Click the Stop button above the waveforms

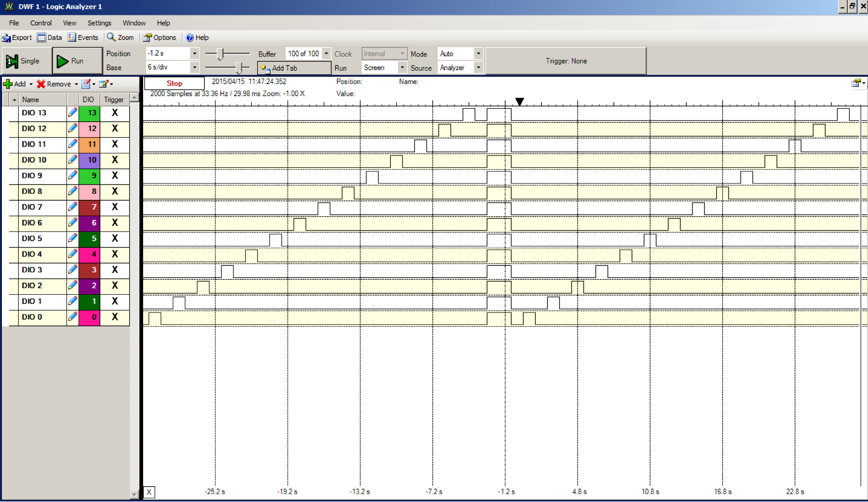coord(174,83)
